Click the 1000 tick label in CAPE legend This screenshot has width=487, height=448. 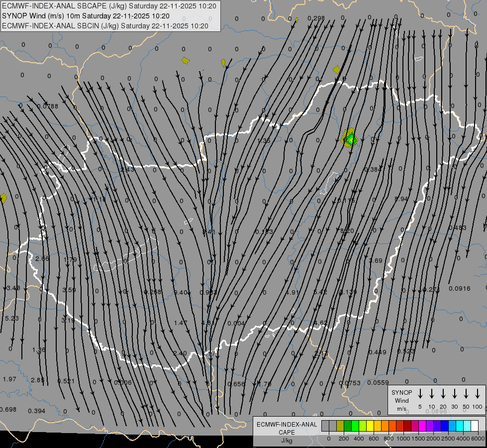click(x=403, y=439)
